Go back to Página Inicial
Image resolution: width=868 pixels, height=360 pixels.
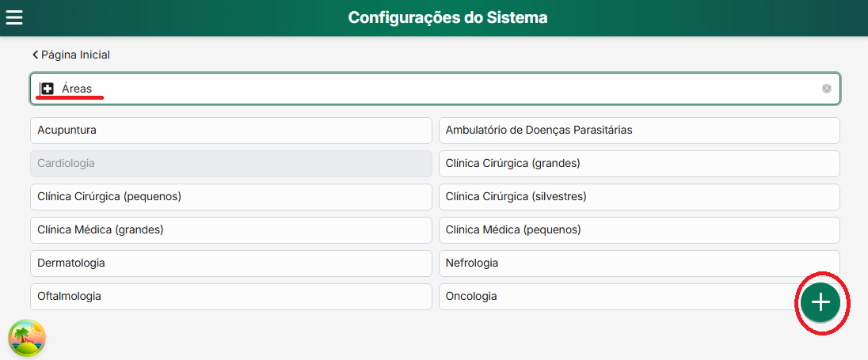point(75,55)
